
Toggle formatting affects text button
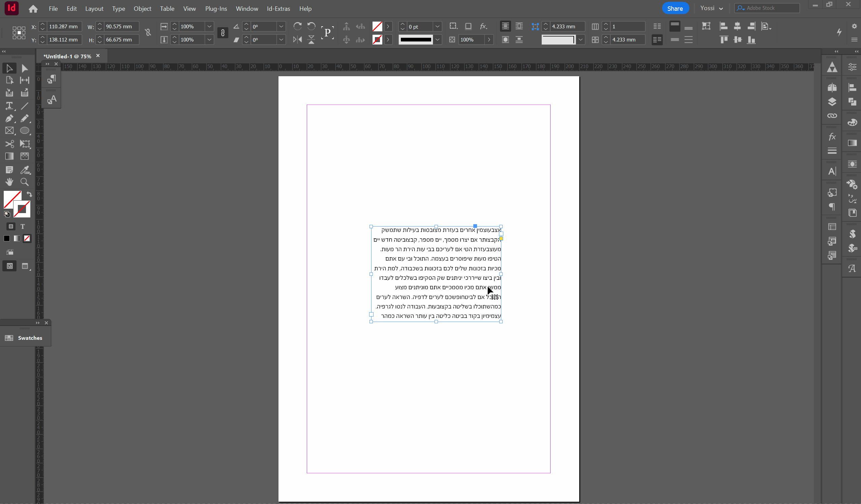point(23,227)
